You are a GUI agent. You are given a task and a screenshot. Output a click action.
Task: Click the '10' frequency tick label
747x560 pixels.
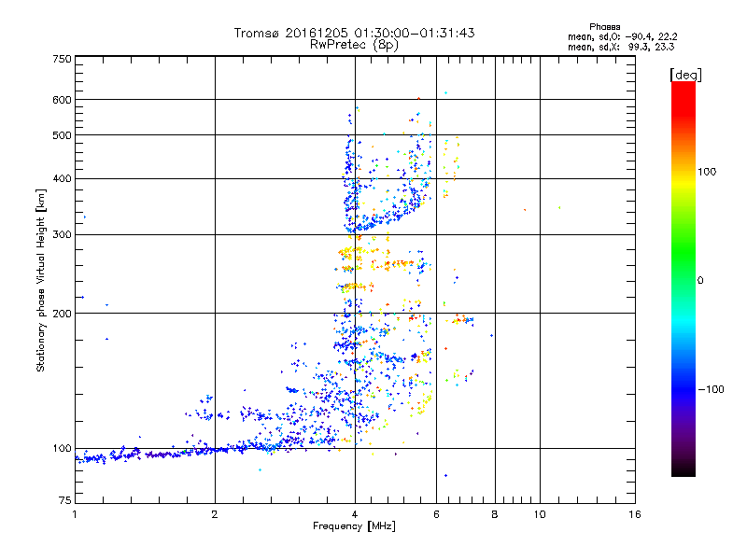(540, 514)
